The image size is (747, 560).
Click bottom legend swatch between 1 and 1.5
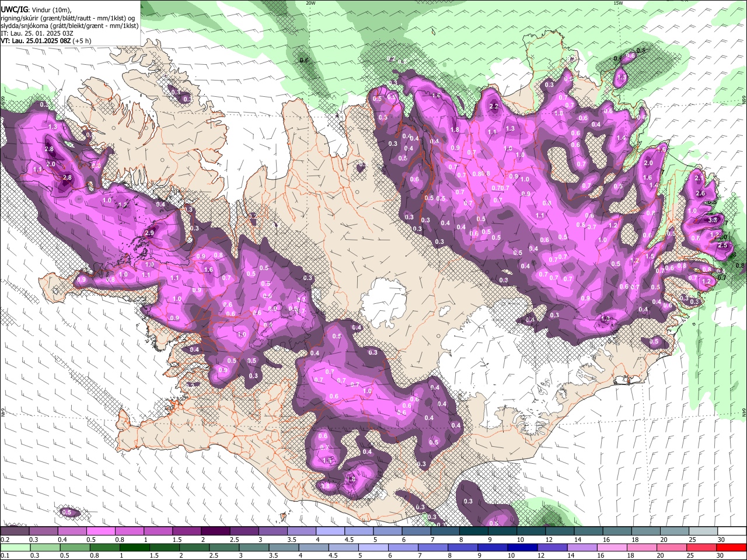click(134, 547)
